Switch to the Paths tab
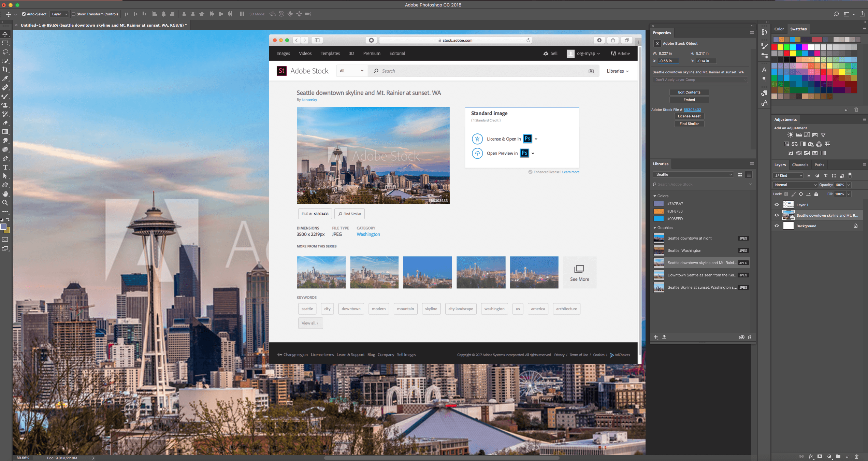This screenshot has width=868, height=461. 819,165
